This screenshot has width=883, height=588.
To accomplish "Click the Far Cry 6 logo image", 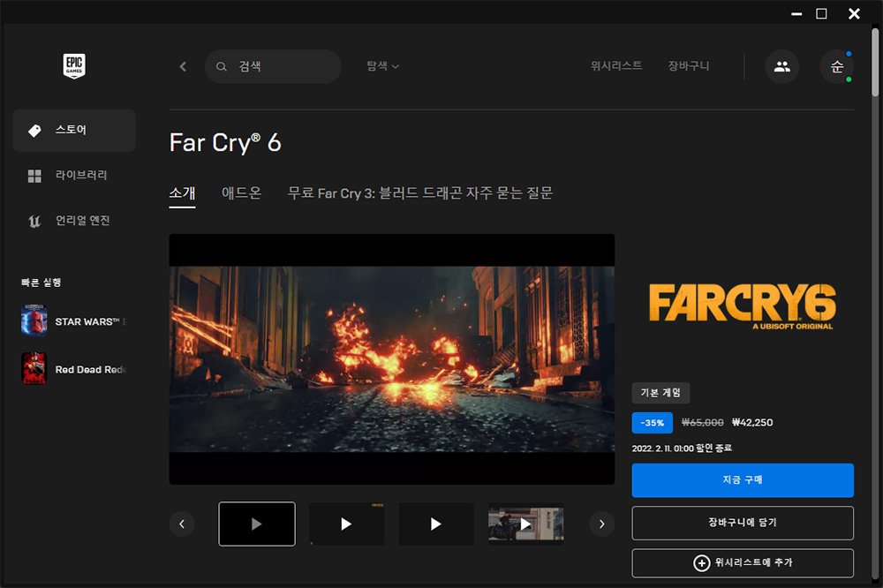I will coord(743,305).
